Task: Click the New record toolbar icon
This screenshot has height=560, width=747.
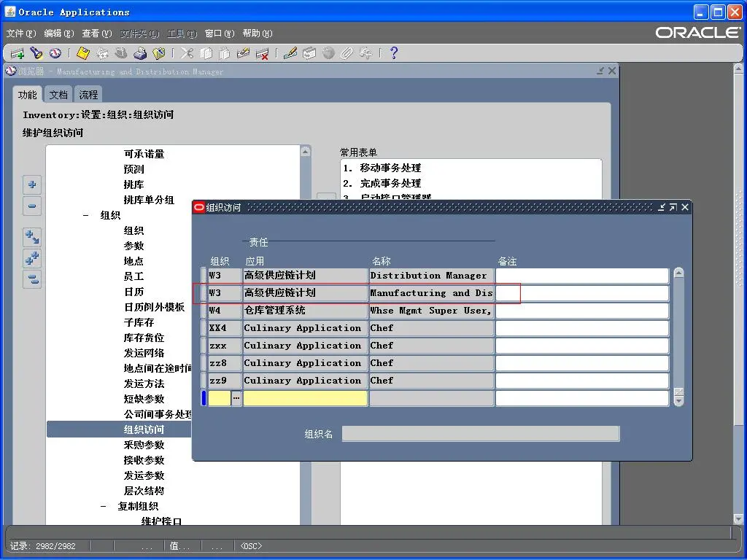Action: [x=18, y=53]
